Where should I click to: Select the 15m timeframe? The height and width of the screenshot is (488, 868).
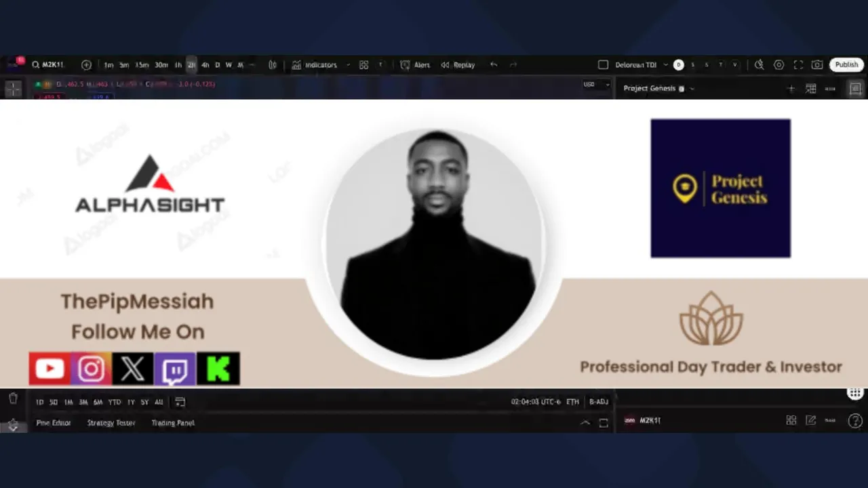tap(141, 65)
